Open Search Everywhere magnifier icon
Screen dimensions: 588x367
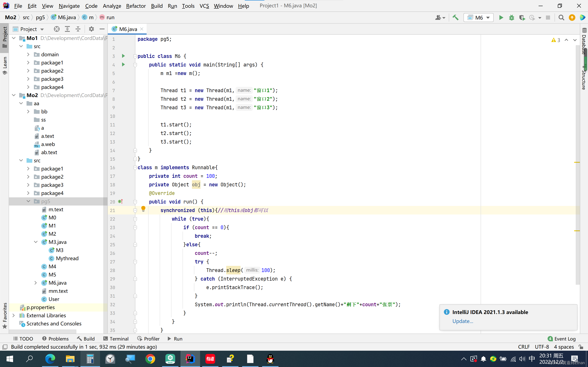click(561, 18)
